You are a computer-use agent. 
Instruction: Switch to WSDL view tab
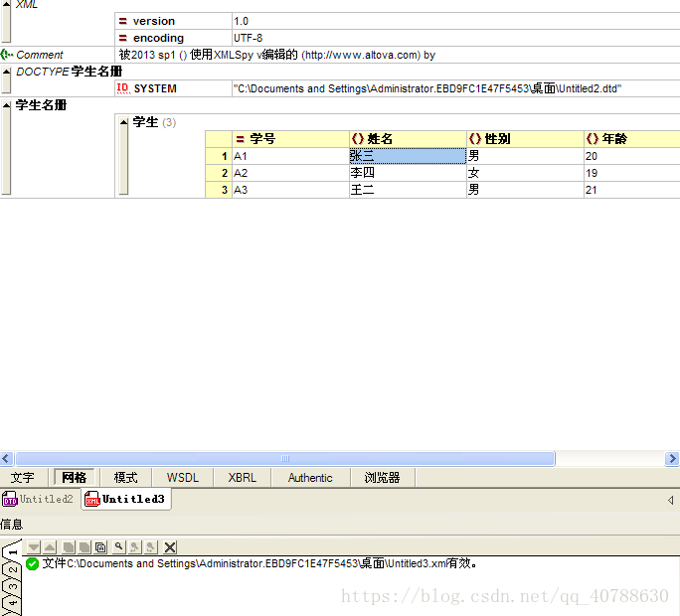coord(183,478)
